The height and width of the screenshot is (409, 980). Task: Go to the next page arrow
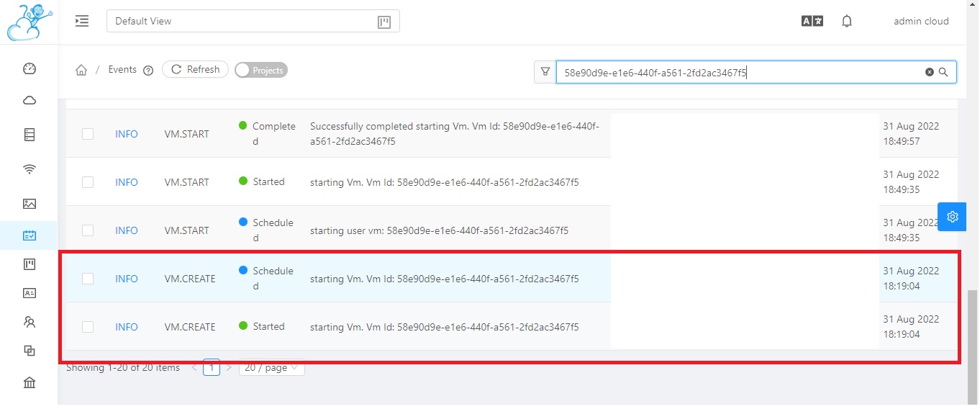tap(229, 368)
